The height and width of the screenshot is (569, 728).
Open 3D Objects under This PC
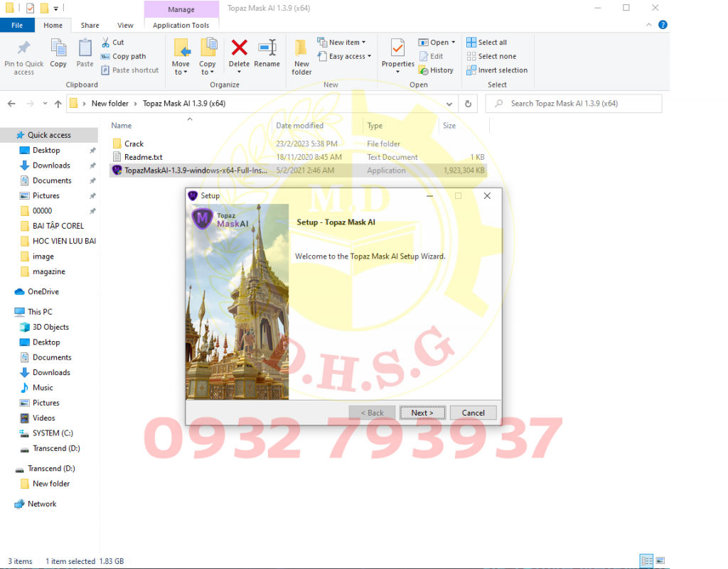[x=50, y=327]
